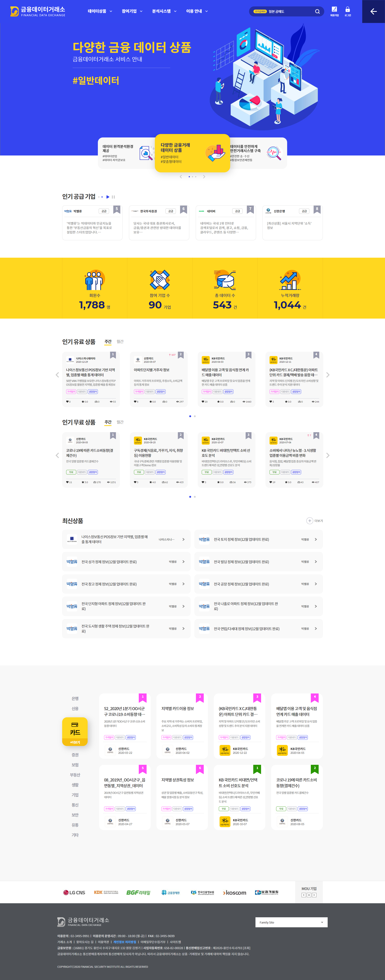The image size is (385, 980).
Task: Click the 로그인 padlock icon
Action: tap(348, 9)
